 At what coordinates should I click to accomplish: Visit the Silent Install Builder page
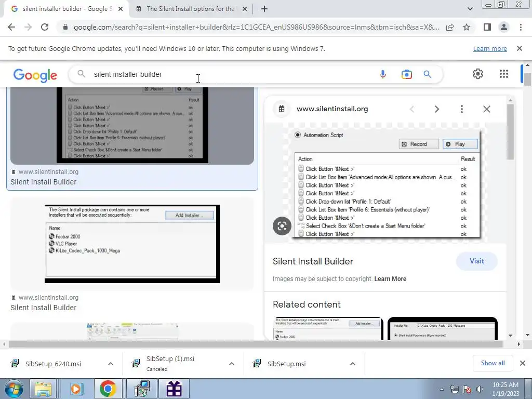pos(477,261)
